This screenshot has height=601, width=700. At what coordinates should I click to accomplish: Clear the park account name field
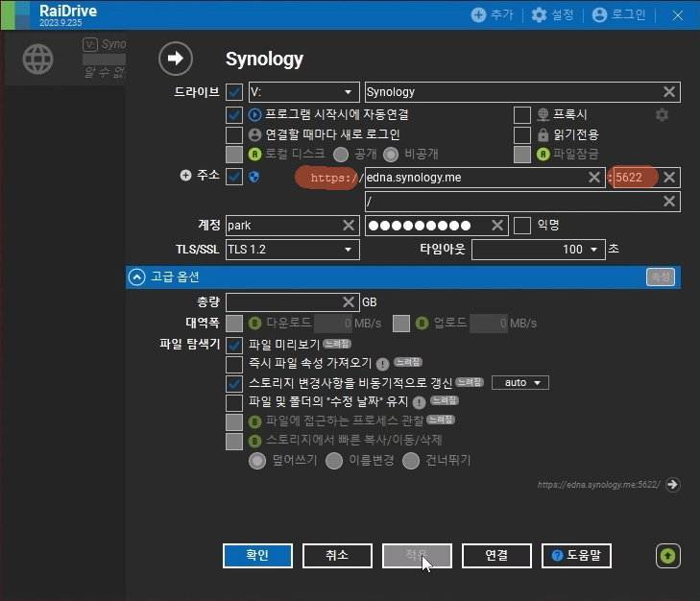pyautogui.click(x=349, y=226)
